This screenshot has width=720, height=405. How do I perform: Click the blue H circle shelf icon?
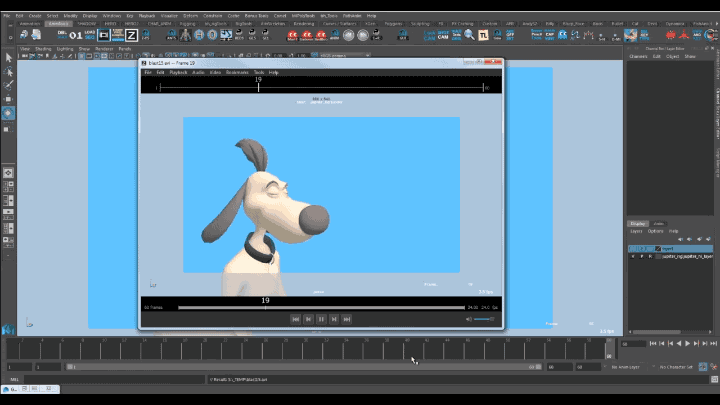[199, 35]
